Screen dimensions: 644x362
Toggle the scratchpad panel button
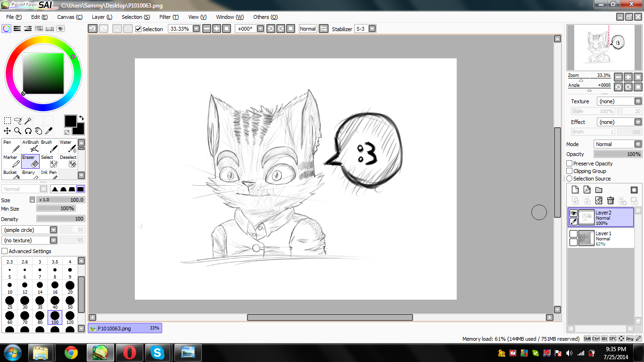tap(61, 29)
